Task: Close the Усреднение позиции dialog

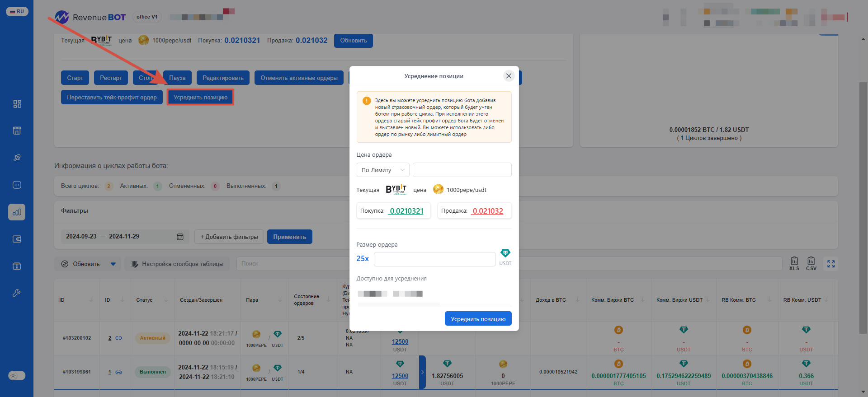Action: pyautogui.click(x=509, y=76)
